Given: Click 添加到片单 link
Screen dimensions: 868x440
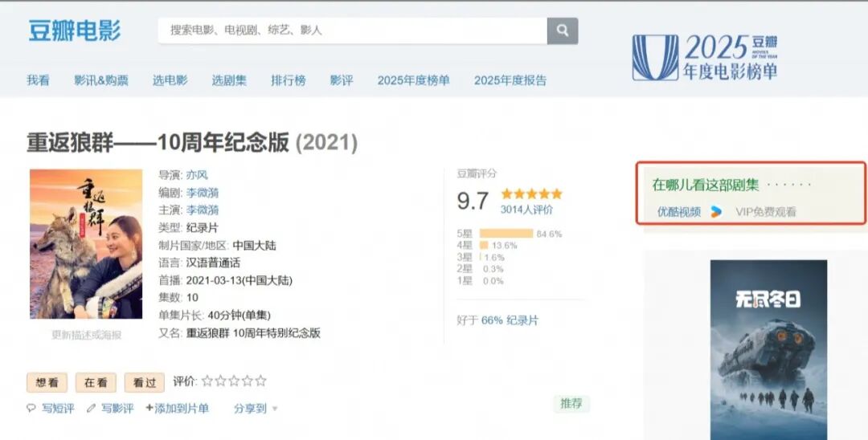Looking at the screenshot, I should (x=177, y=409).
